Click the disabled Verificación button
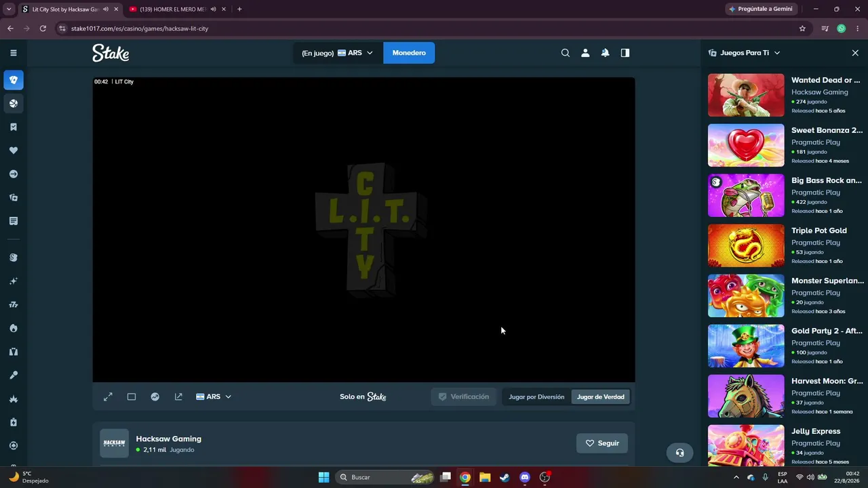The width and height of the screenshot is (868, 488). point(464,397)
